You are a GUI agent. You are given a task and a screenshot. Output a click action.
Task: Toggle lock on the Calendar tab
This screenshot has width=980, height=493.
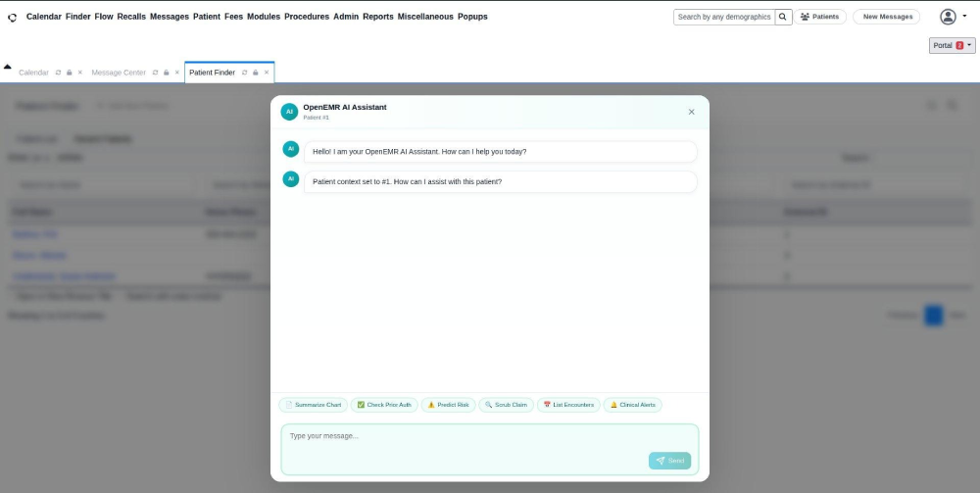[70, 73]
